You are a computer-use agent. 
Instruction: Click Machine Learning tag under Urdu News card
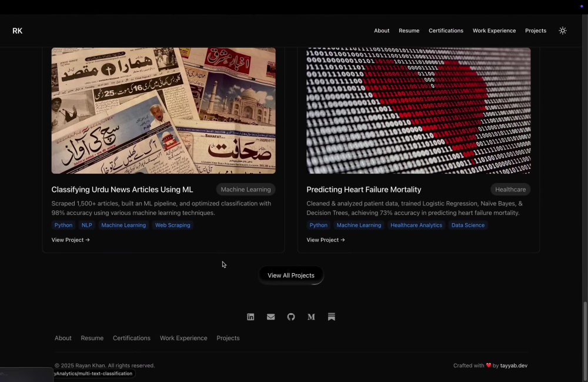(123, 225)
